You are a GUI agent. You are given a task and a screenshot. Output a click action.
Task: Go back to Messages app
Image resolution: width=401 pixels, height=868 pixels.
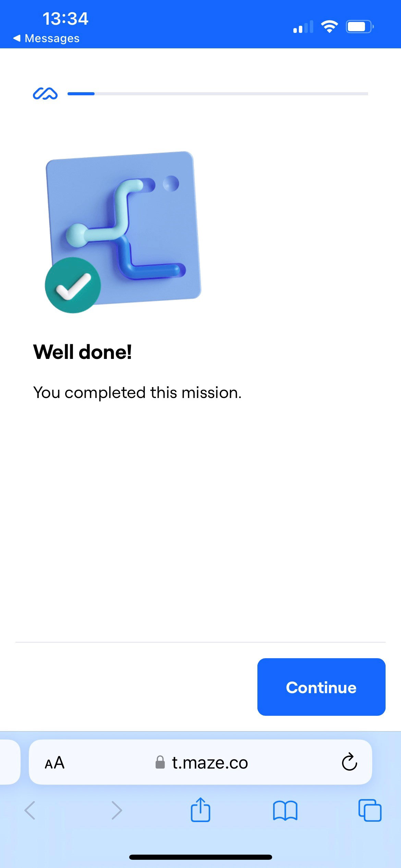tap(46, 38)
